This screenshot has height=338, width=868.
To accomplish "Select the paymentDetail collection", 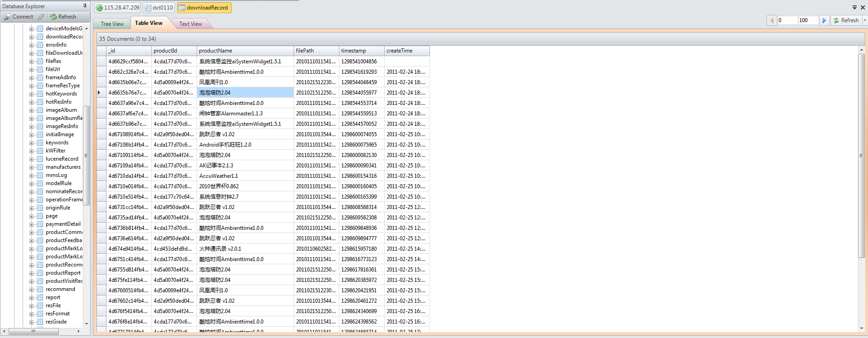I will [x=63, y=224].
